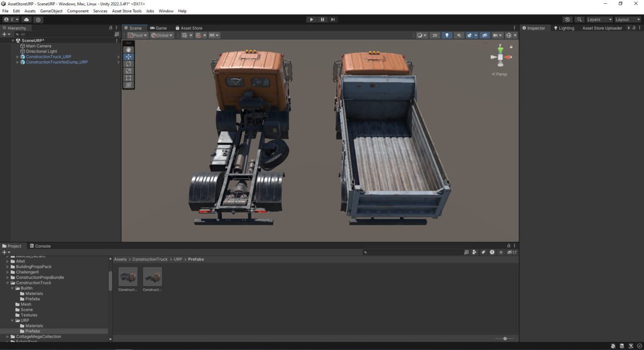This screenshot has height=350, width=644.
Task: Switch to the Game tab
Action: (x=159, y=28)
